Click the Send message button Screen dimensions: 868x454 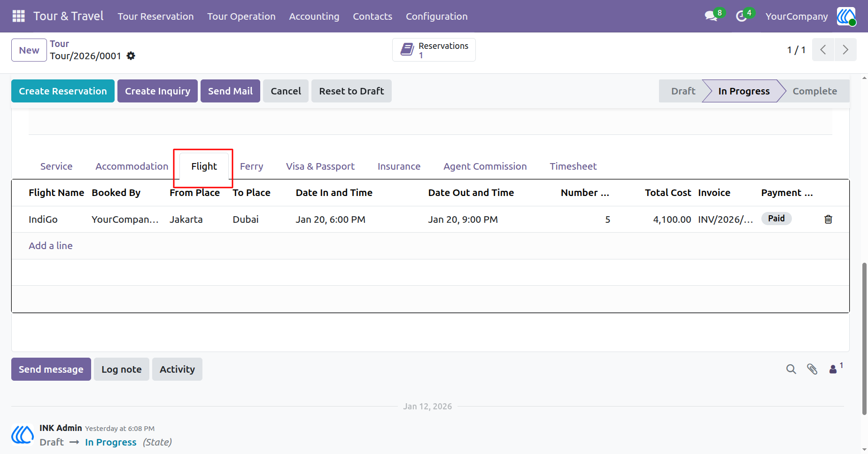click(51, 369)
